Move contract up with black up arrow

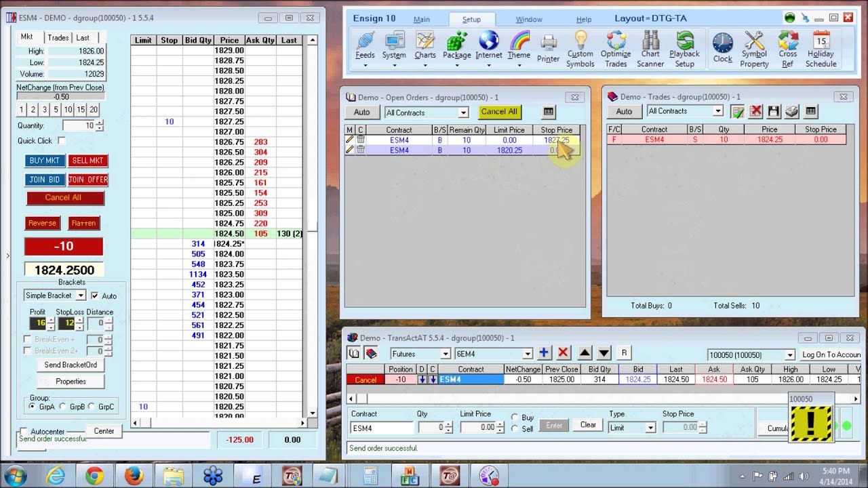coord(585,352)
